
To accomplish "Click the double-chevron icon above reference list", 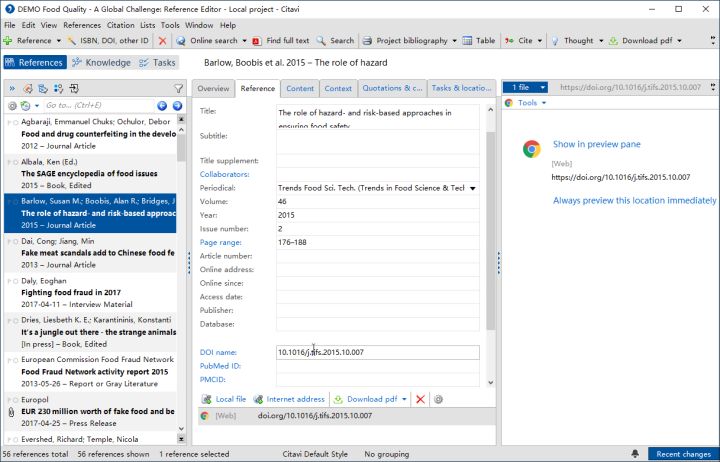I will 12,88.
